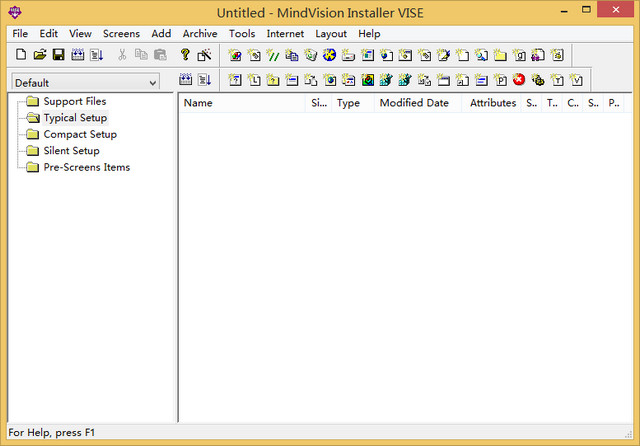Click the Save floppy disk icon

58,55
